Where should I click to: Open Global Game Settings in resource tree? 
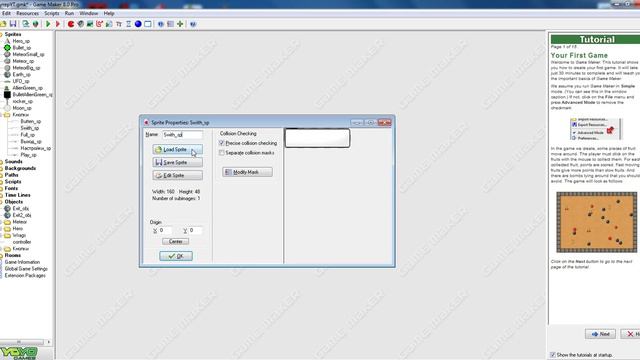pos(26,269)
